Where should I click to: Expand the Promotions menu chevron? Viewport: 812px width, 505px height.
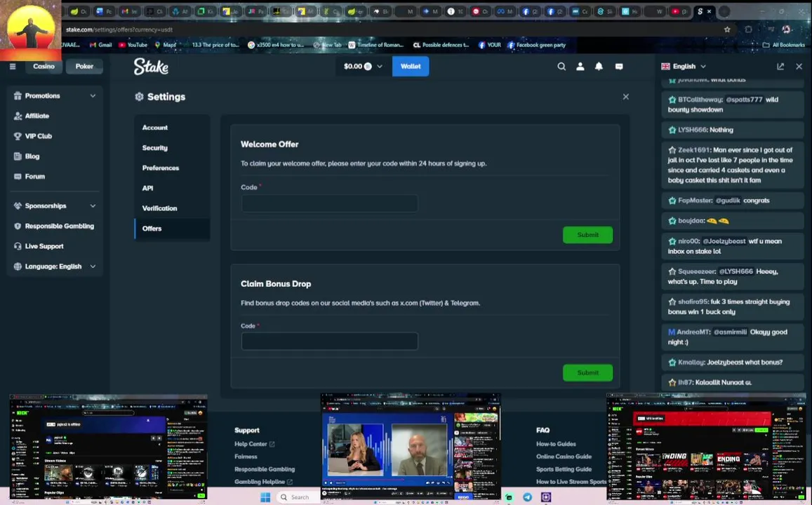coord(93,95)
